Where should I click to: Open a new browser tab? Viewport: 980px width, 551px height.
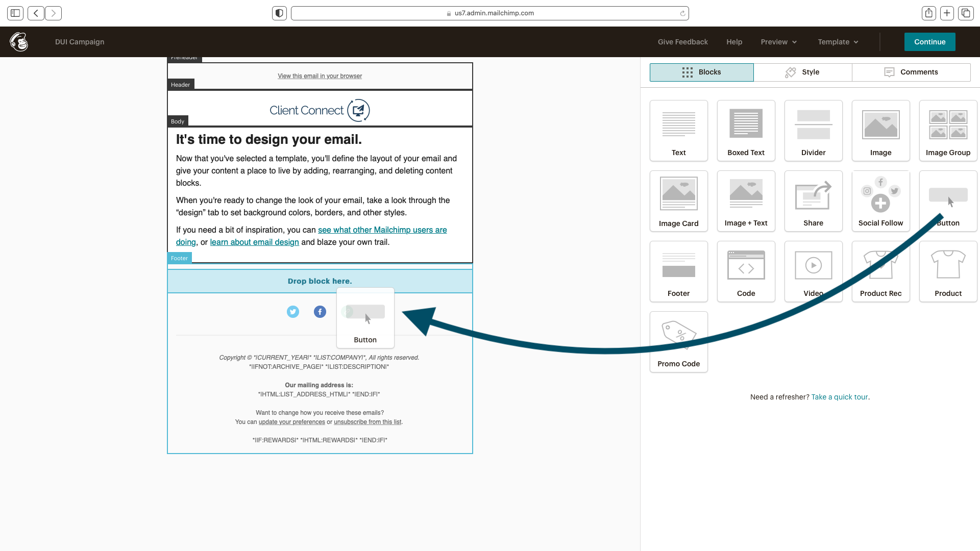(947, 13)
